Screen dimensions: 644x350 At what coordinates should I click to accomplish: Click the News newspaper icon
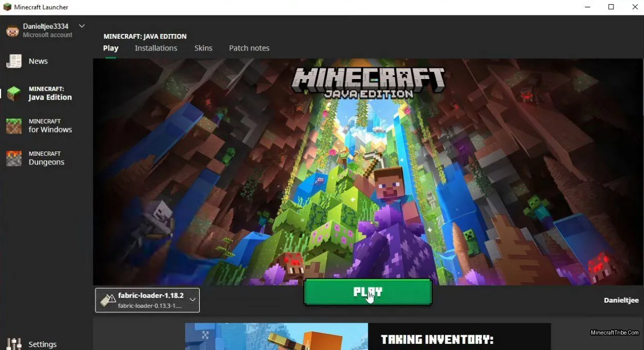coord(14,61)
